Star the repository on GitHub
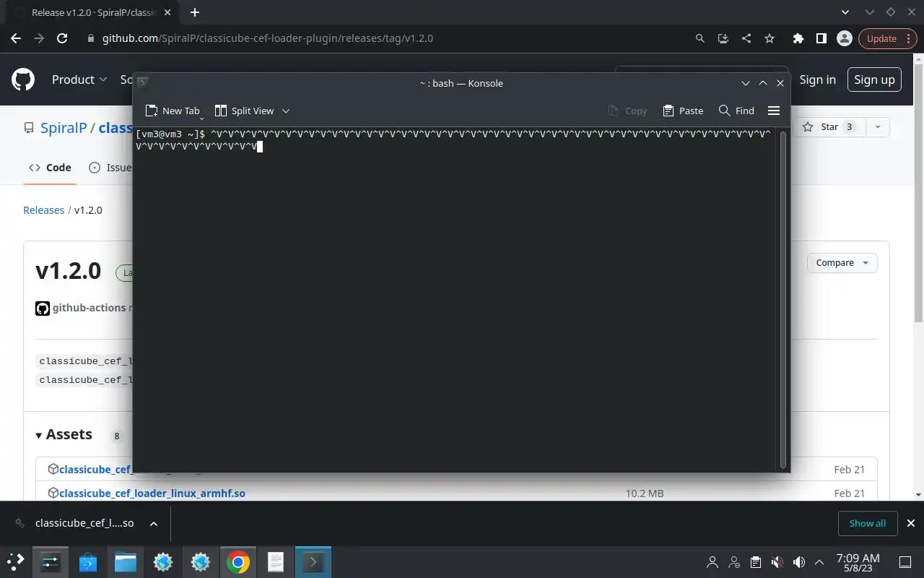This screenshot has width=924, height=578. [x=829, y=127]
